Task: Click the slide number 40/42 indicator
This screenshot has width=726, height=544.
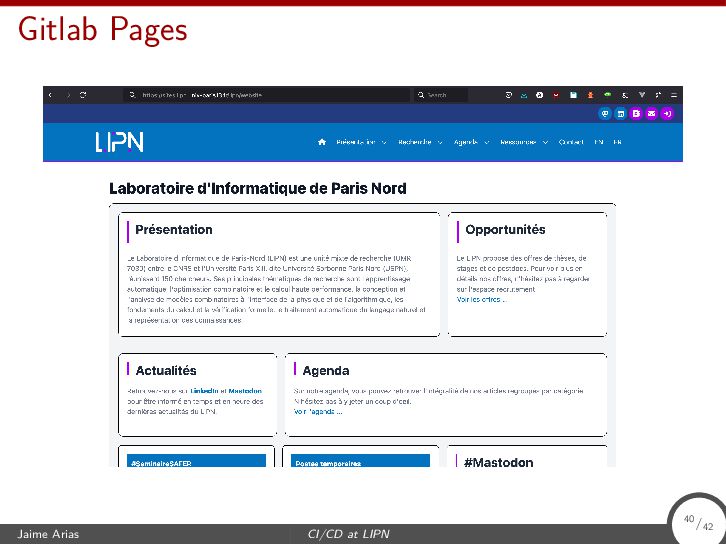Action: [x=699, y=522]
